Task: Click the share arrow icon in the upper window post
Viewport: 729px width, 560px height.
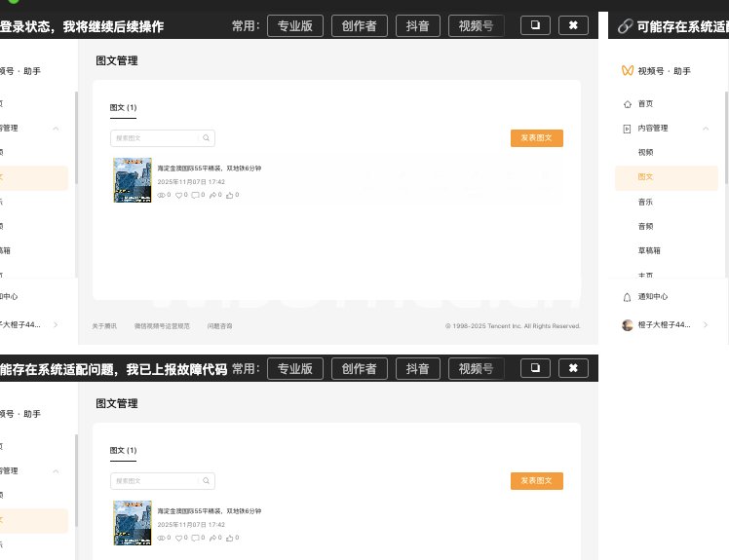Action: click(212, 195)
